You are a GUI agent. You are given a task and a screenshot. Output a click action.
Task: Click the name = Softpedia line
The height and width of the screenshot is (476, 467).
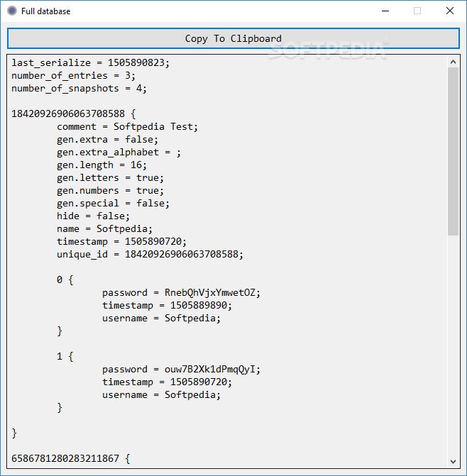pyautogui.click(x=104, y=228)
